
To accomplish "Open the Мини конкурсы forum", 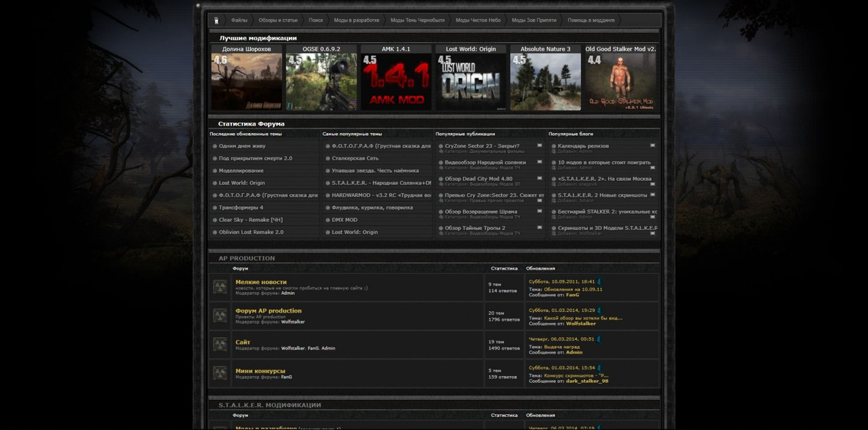I will 260,371.
